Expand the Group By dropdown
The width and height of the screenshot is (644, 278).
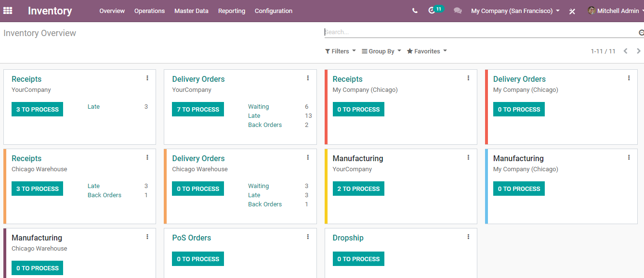pyautogui.click(x=381, y=51)
